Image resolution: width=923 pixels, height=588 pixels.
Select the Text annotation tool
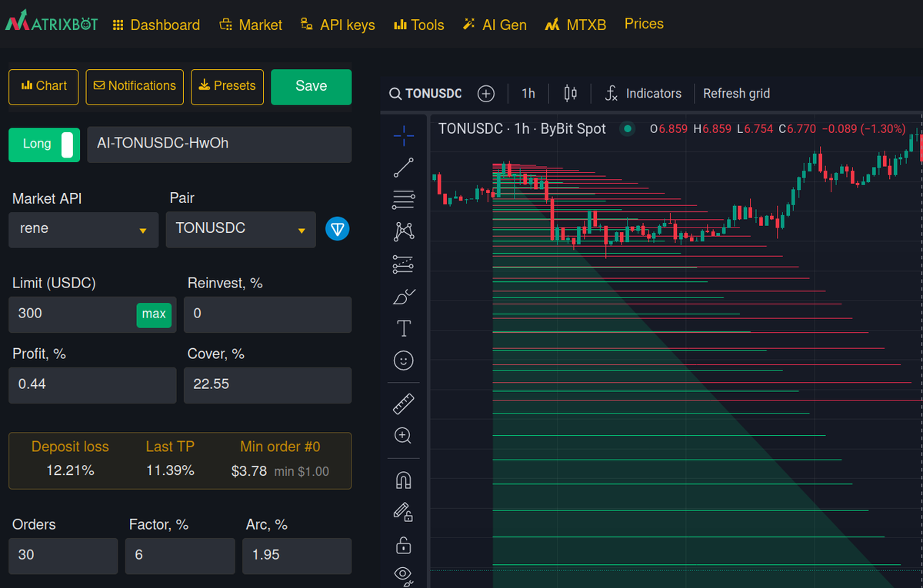403,328
